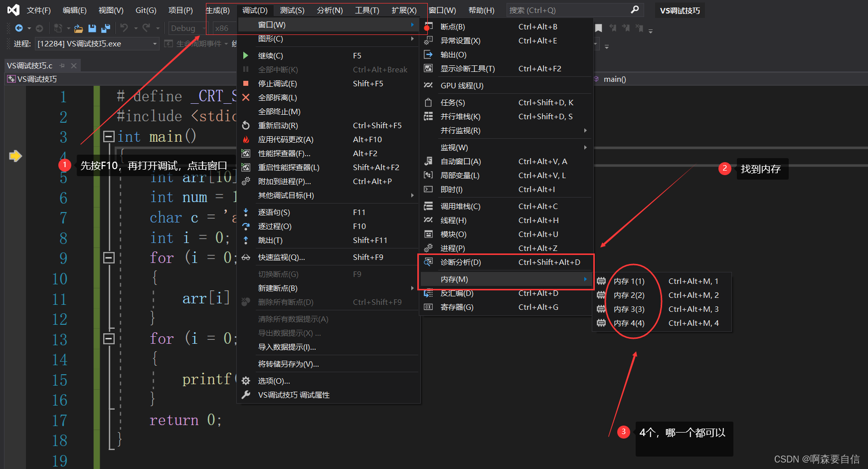Click the icon beside 重启性能探查器(L)
Viewport: 868px width, 469px height.
pyautogui.click(x=246, y=167)
